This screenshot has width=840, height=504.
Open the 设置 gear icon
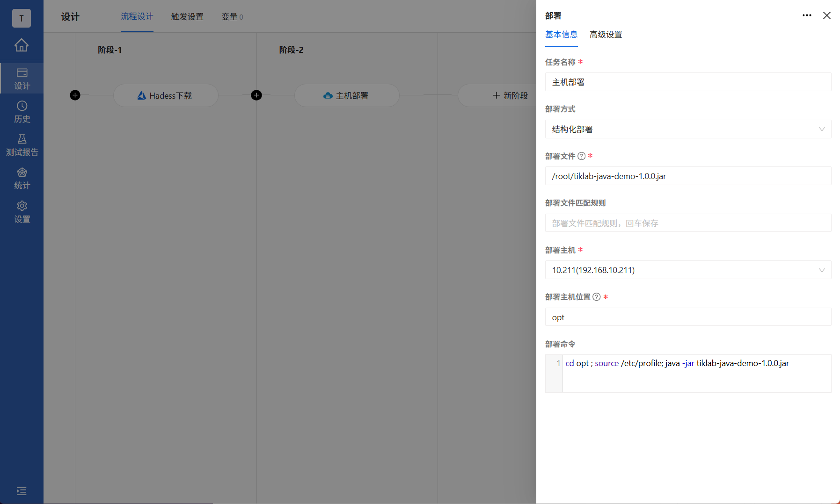point(22,211)
